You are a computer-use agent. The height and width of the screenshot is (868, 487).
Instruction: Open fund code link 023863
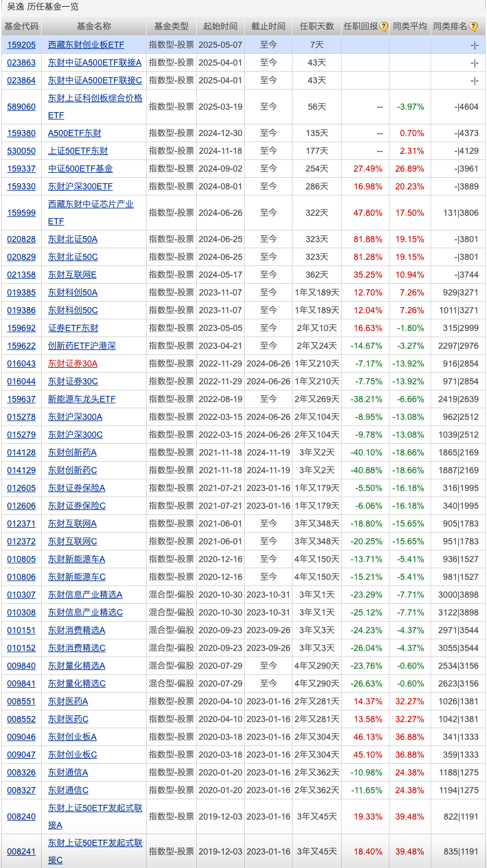point(21,63)
